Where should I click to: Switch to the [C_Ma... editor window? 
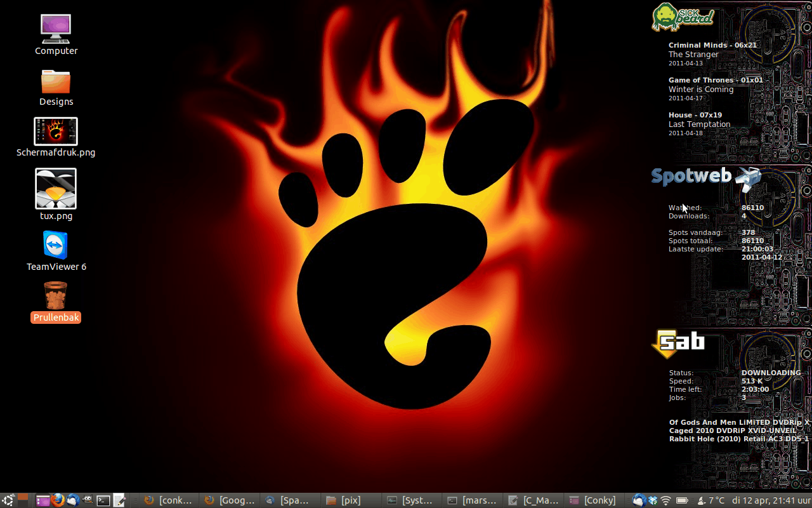tap(533, 500)
